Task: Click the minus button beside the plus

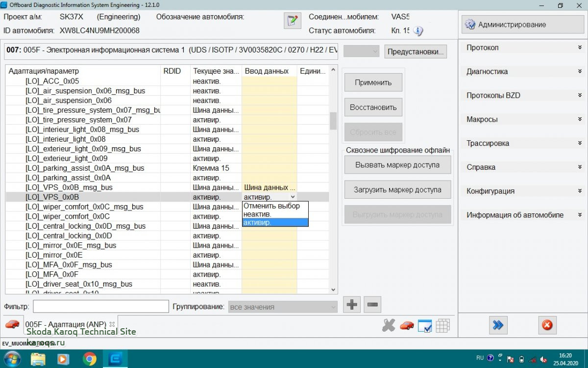Action: click(x=372, y=305)
